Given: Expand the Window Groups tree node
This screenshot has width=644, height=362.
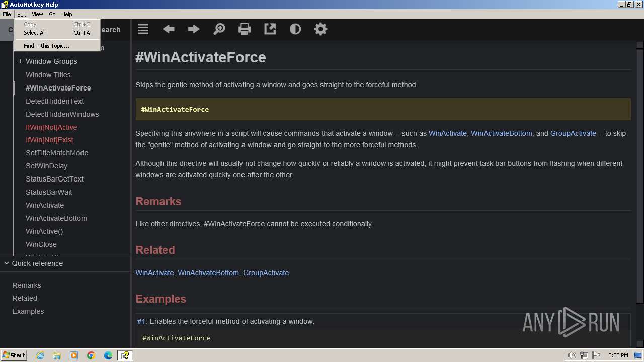Looking at the screenshot, I should (20, 61).
